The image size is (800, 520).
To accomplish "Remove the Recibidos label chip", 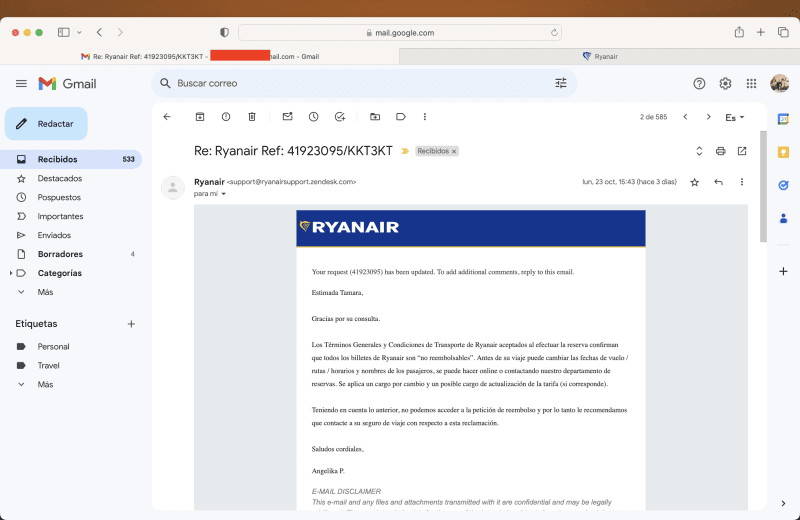I will (454, 152).
